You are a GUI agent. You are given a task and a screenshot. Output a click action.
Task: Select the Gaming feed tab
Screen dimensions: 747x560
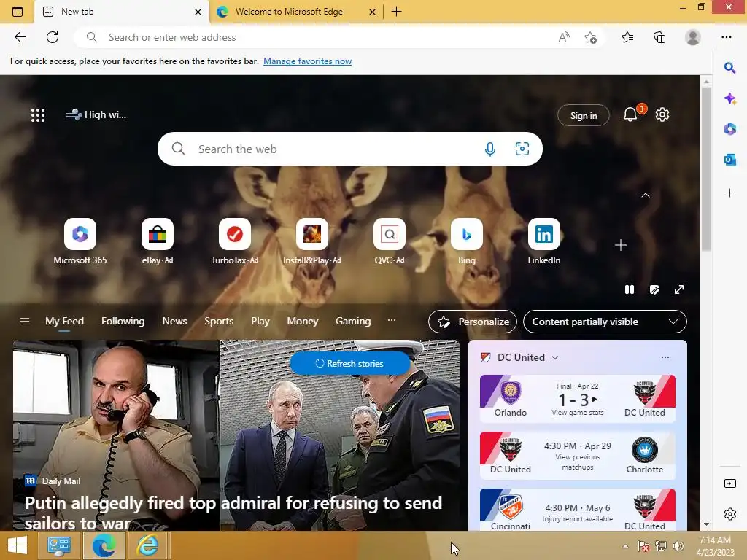click(x=353, y=322)
